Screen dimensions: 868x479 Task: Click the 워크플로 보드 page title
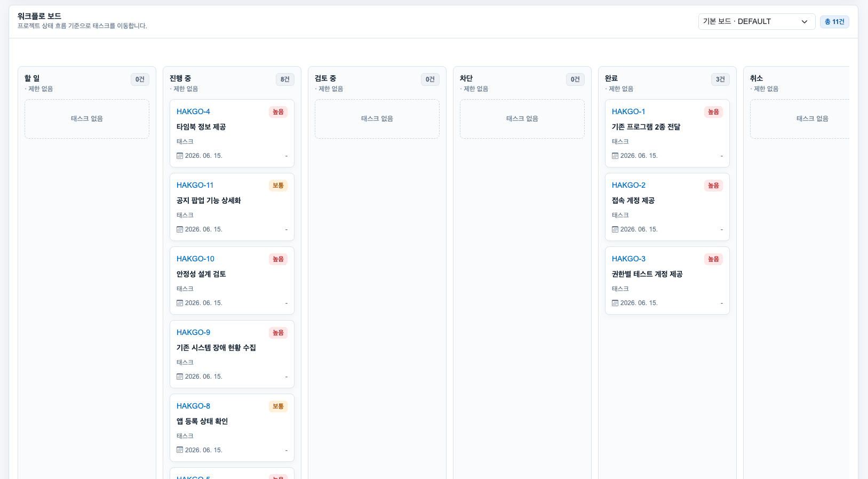[x=39, y=17]
